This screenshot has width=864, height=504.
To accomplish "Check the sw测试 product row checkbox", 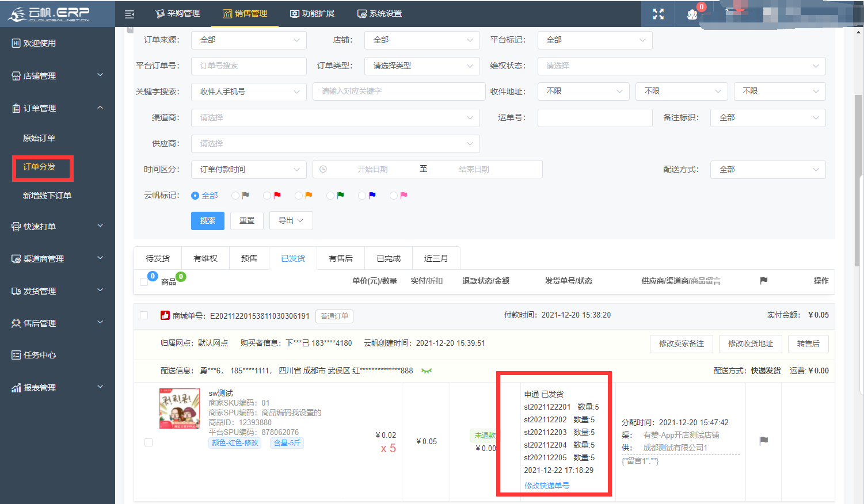I will coord(149,442).
